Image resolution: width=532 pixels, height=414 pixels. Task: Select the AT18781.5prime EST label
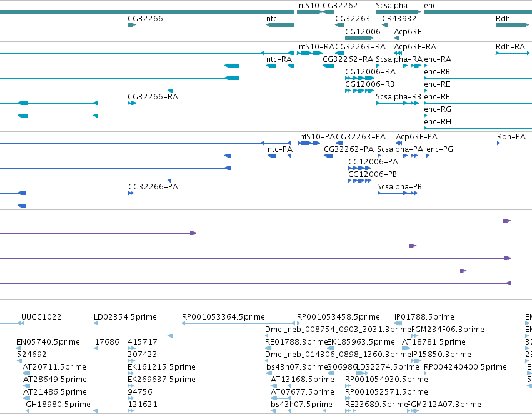pyautogui.click(x=434, y=343)
